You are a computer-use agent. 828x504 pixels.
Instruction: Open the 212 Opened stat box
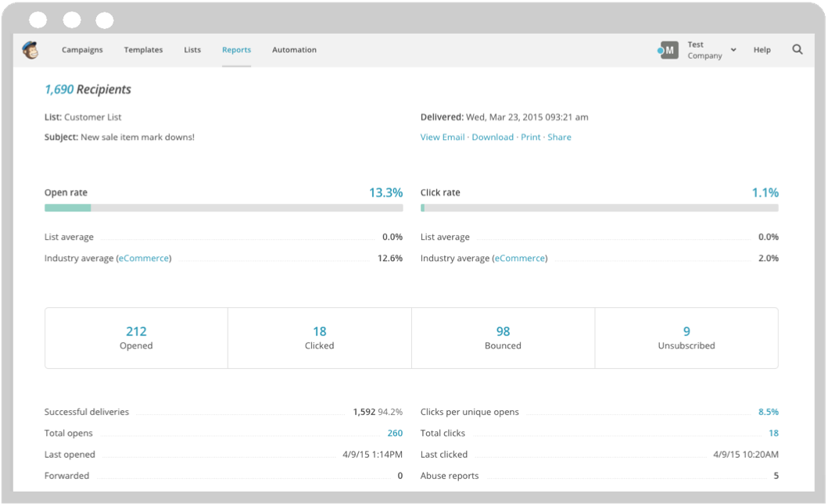[x=136, y=338]
